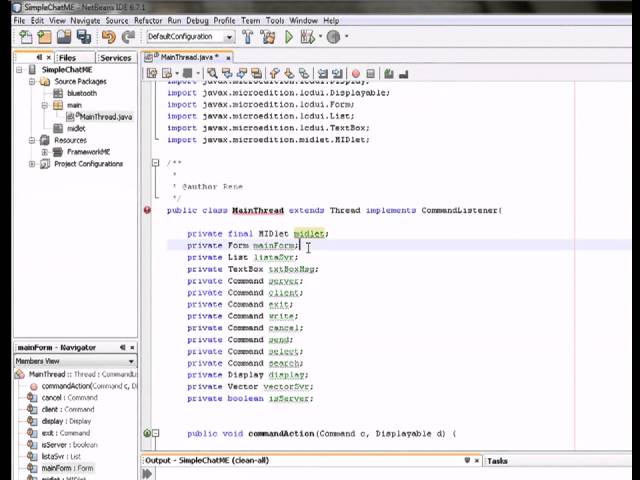Click the New File toolbar icon
640x480 pixels.
coord(25,37)
